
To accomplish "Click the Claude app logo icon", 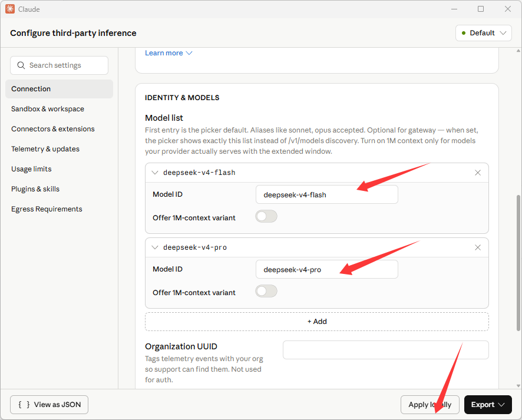I will [x=10, y=9].
